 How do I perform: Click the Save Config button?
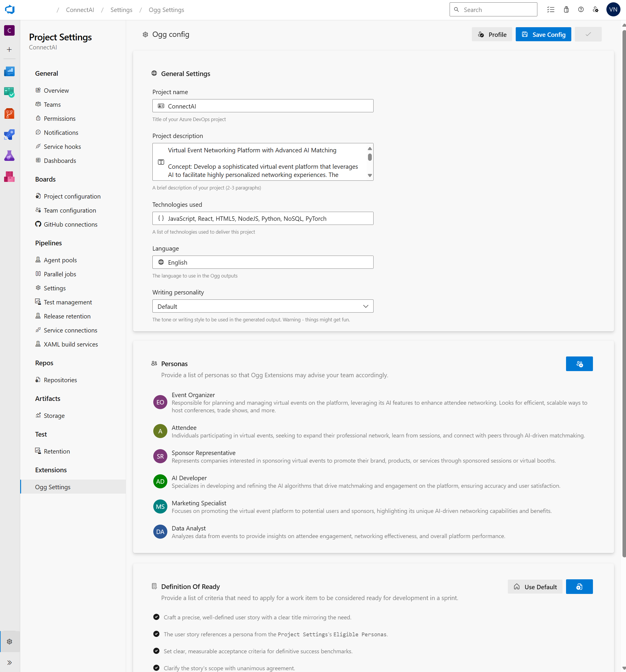(543, 34)
